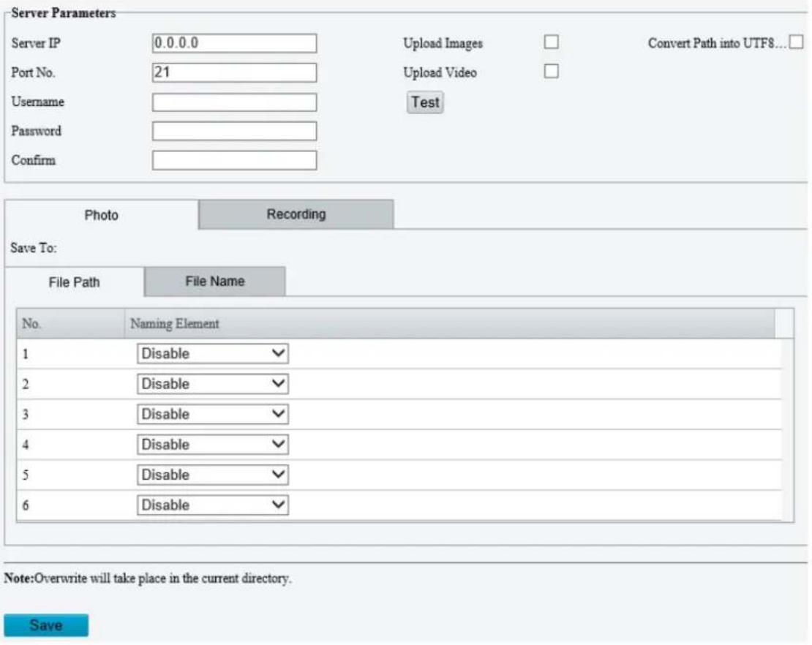Click the Overwrite note text
Viewport: 812px width, 645px height.
[148, 578]
